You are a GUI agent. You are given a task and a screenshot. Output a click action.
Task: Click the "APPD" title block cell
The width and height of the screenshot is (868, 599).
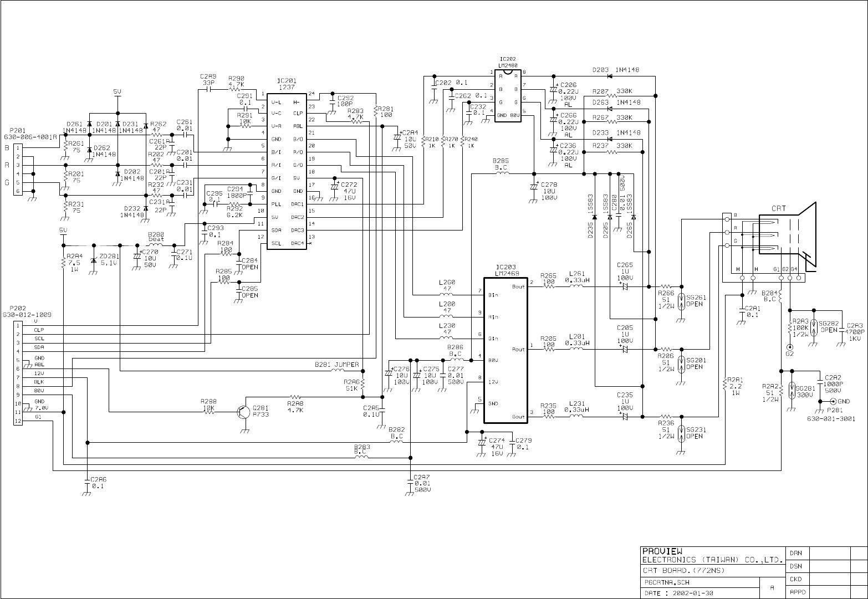(797, 592)
